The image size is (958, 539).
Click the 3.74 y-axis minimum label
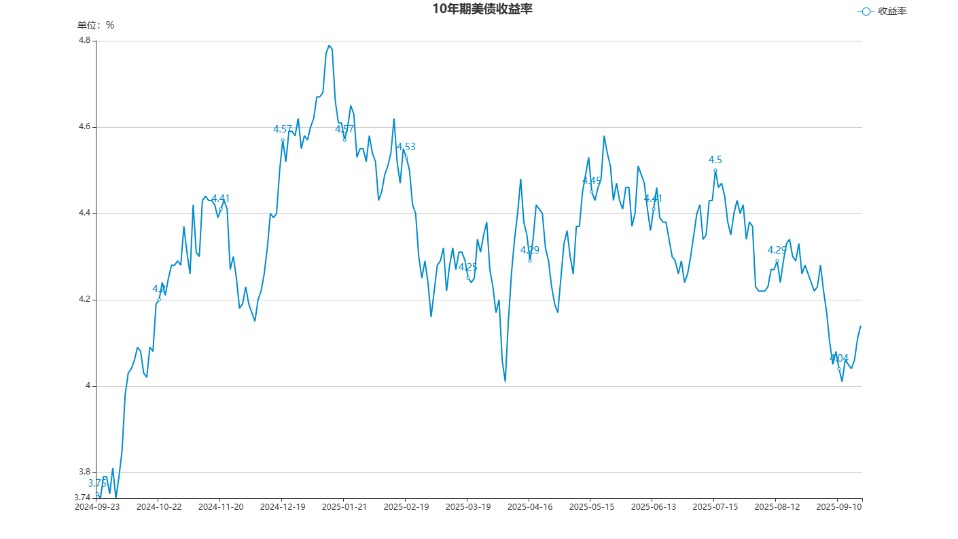[x=82, y=497]
